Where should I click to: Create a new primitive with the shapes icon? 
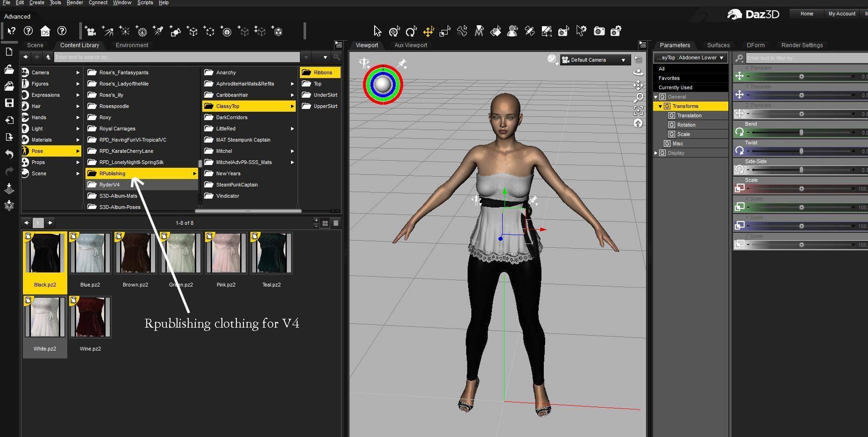click(x=175, y=31)
